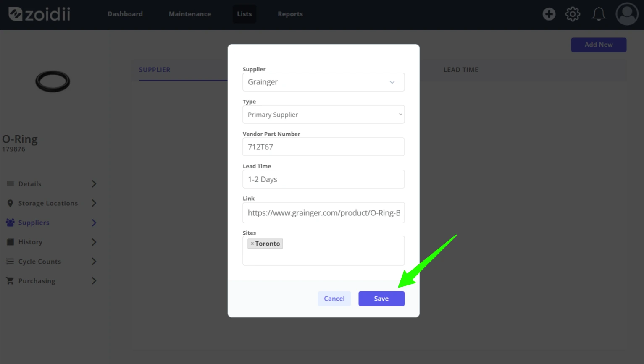Open the Supplier dropdown showing Grainger
Image resolution: width=644 pixels, height=364 pixels.
323,82
